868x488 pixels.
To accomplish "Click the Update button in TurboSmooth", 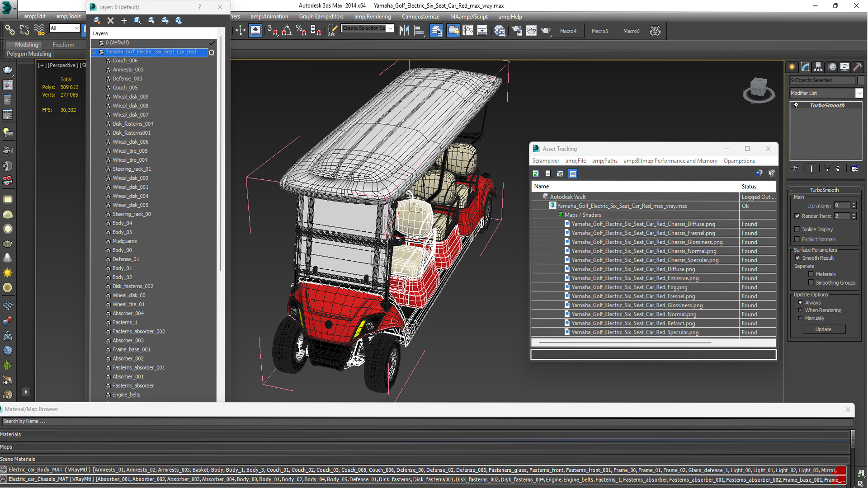I will 823,329.
